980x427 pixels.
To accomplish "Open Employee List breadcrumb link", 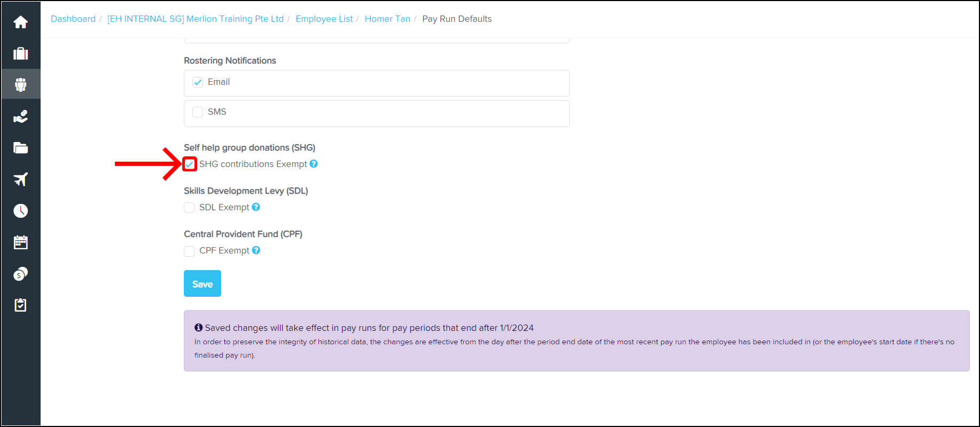I will tap(324, 19).
